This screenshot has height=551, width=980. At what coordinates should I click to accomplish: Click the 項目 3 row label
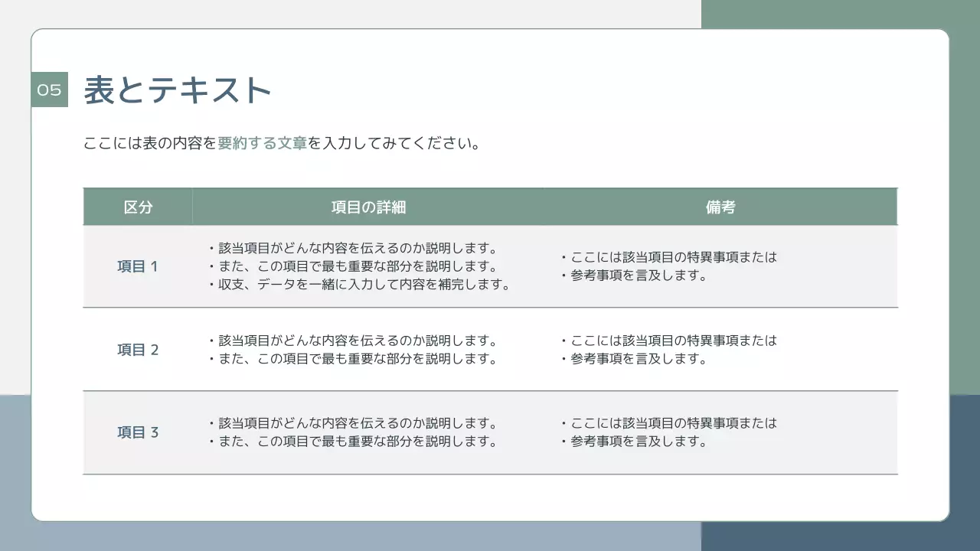coord(137,432)
